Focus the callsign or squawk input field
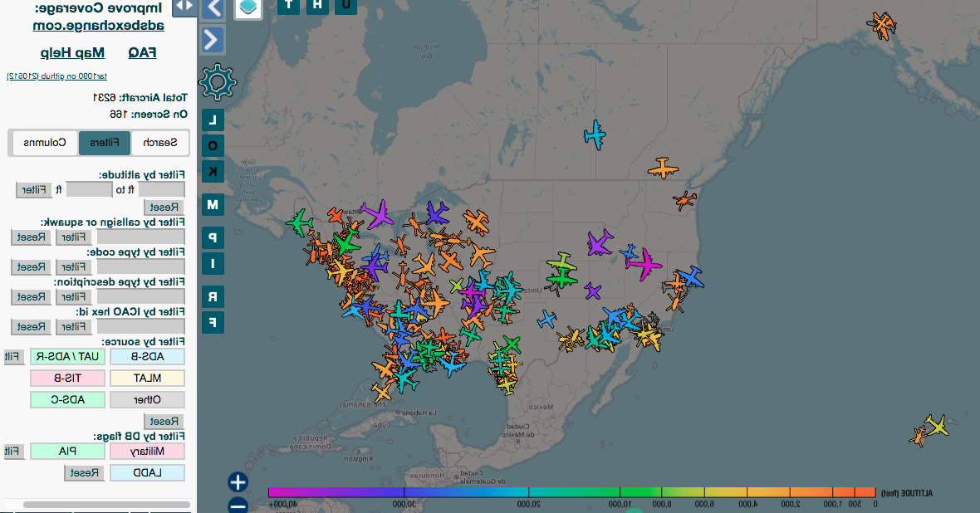This screenshot has height=513, width=980. pos(140,237)
